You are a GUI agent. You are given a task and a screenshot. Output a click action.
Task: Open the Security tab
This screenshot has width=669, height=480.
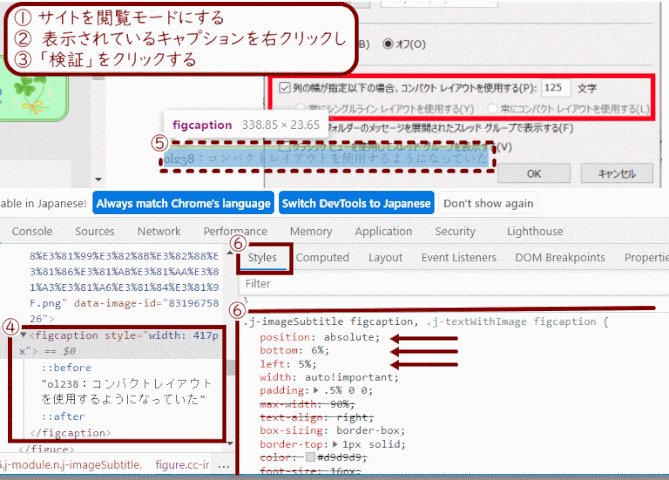[455, 231]
